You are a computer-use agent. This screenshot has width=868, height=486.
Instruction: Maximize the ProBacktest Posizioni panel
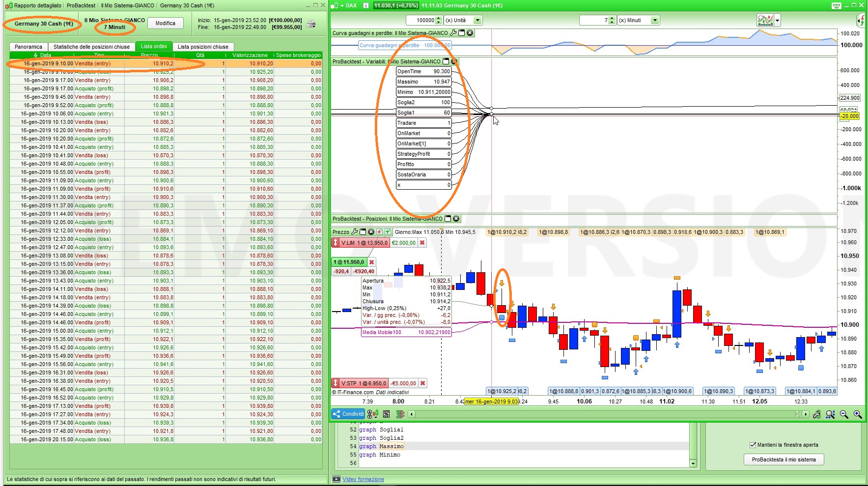[448, 219]
